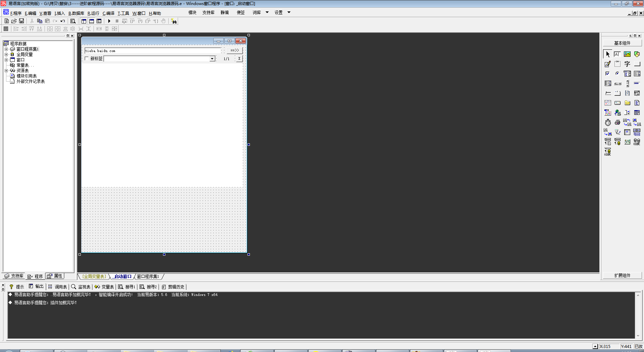Open the F.程序 menu
The width and height of the screenshot is (644, 352).
(x=16, y=13)
